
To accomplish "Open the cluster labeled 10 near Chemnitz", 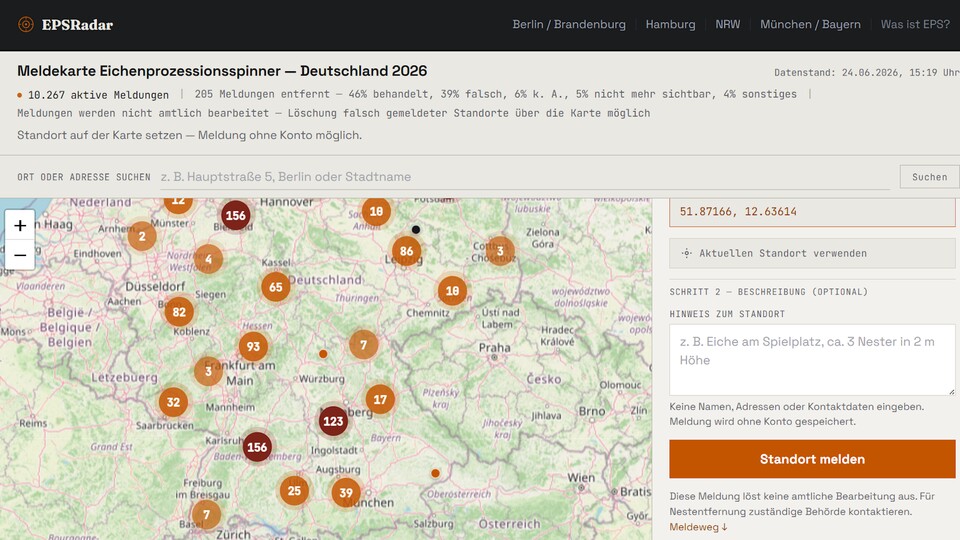I will click(x=452, y=291).
